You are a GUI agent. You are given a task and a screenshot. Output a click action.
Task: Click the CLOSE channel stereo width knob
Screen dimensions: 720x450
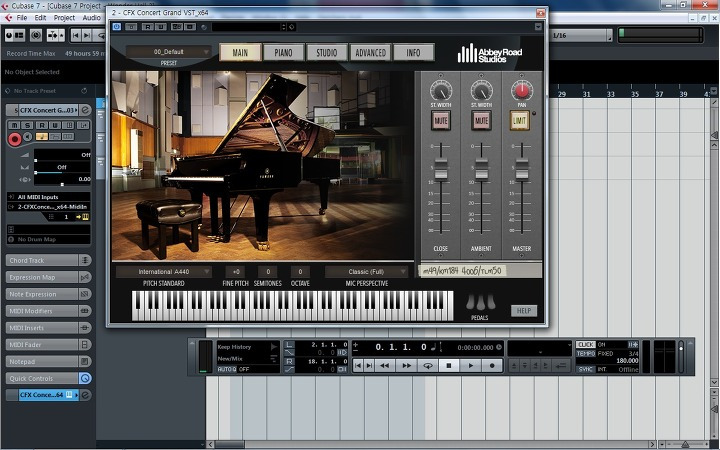click(441, 90)
